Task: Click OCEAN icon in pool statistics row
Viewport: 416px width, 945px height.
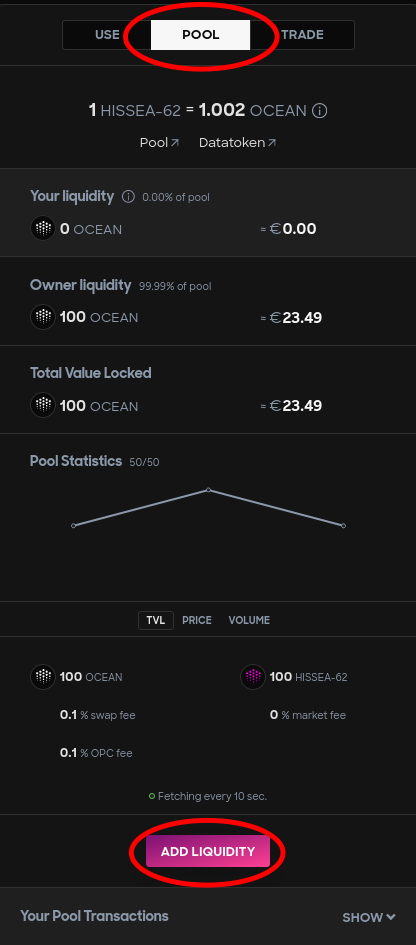Action: pyautogui.click(x=43, y=677)
